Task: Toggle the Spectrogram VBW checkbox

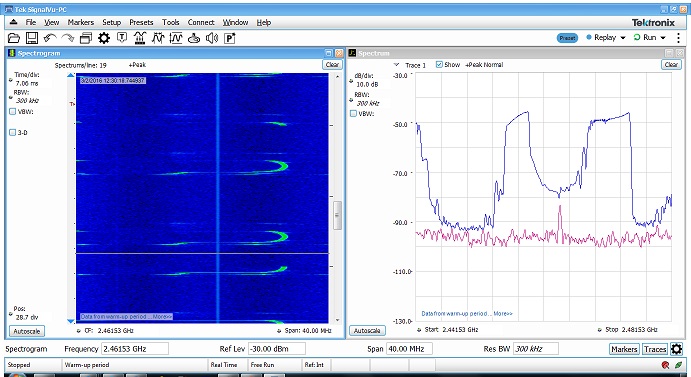Action: [x=13, y=112]
